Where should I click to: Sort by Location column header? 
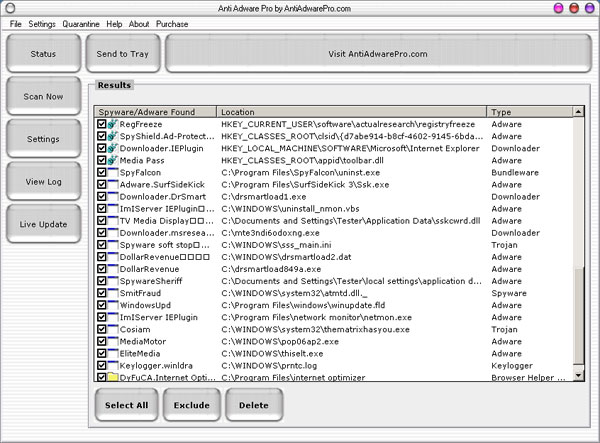(351, 112)
